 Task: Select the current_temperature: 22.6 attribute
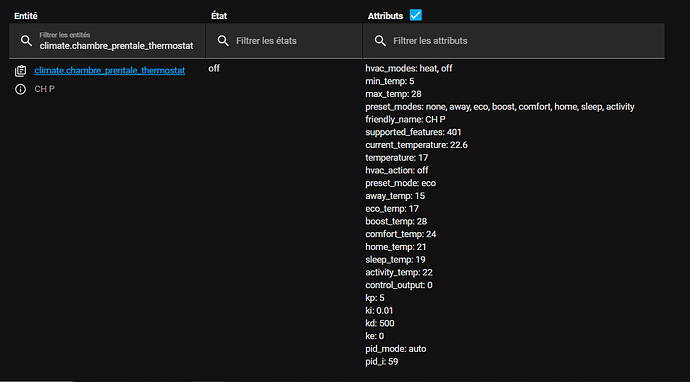416,145
